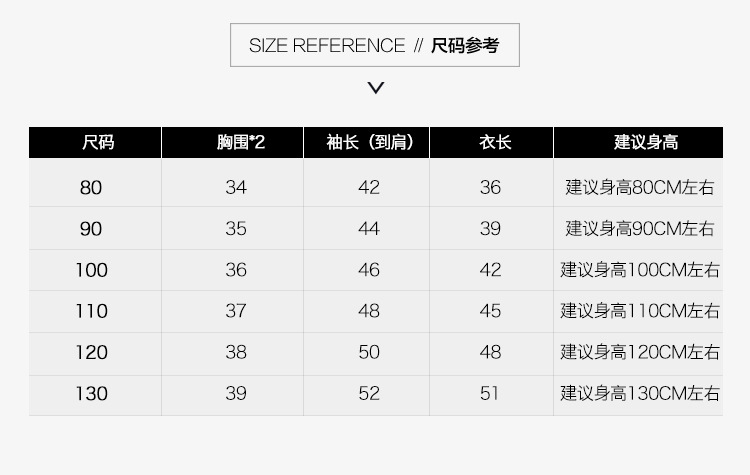Image resolution: width=750 pixels, height=475 pixels.
Task: Click chest value 37 in size 110 row
Action: tap(236, 311)
